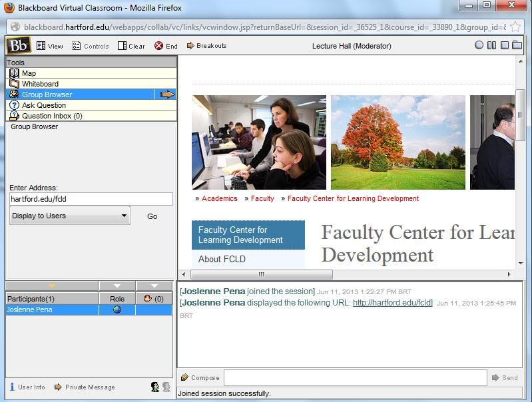This screenshot has width=532, height=402.
Task: Click the Role column header
Action: 117,299
